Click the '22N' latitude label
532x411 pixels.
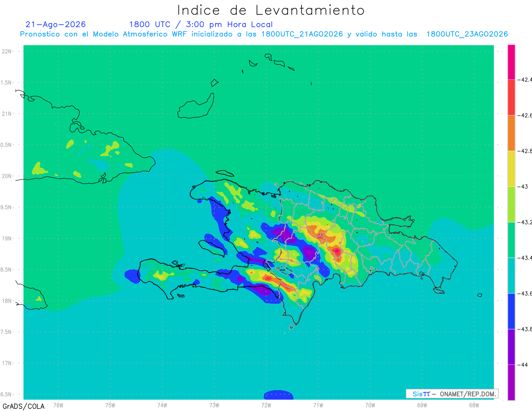pos(7,51)
